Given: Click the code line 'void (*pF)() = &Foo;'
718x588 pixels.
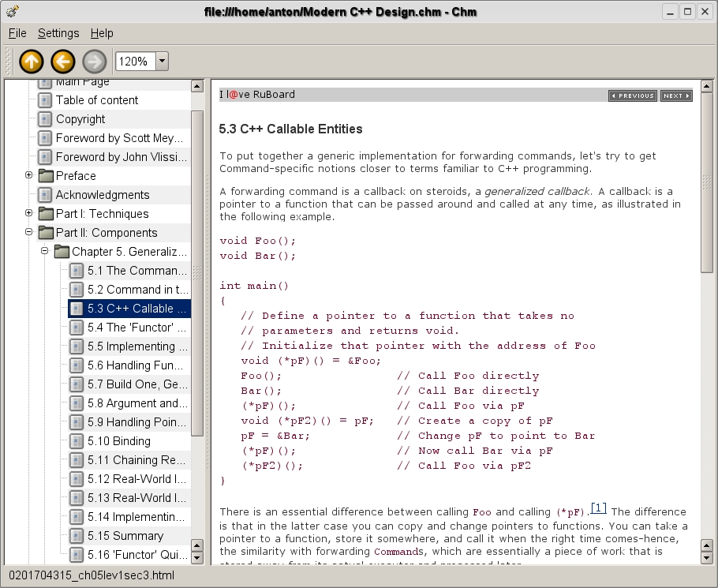Looking at the screenshot, I should pyautogui.click(x=311, y=361).
